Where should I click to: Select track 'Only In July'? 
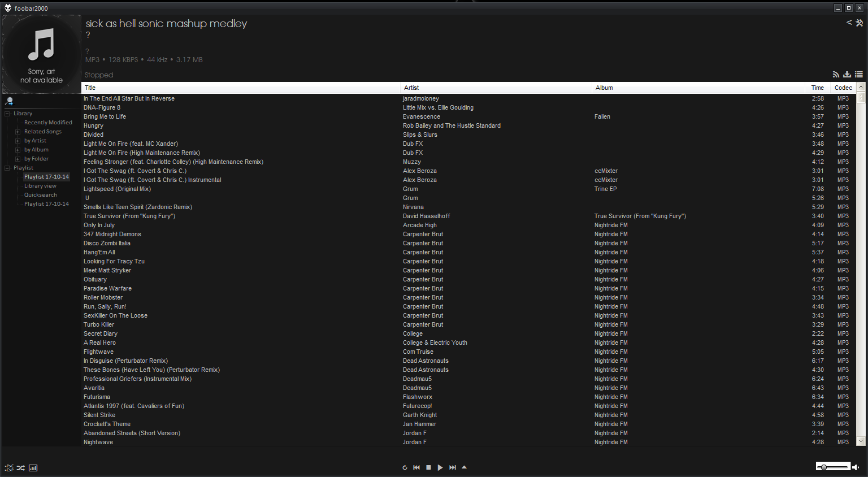[x=99, y=225]
